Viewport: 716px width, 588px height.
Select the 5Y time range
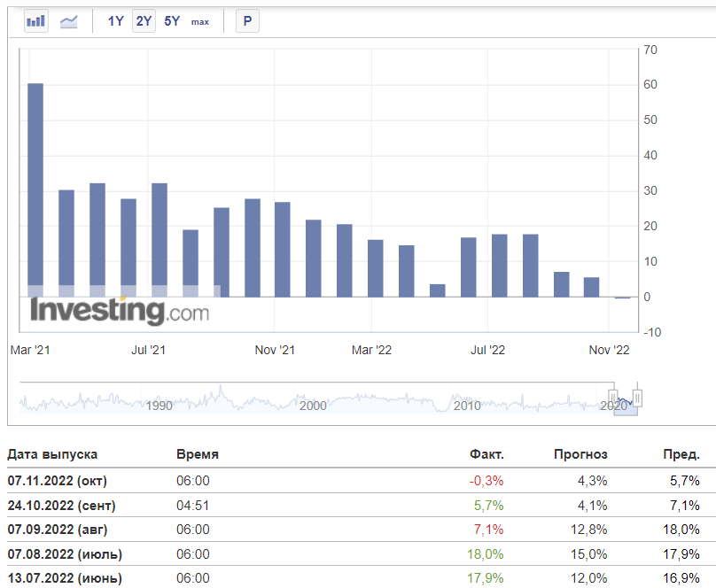(172, 21)
